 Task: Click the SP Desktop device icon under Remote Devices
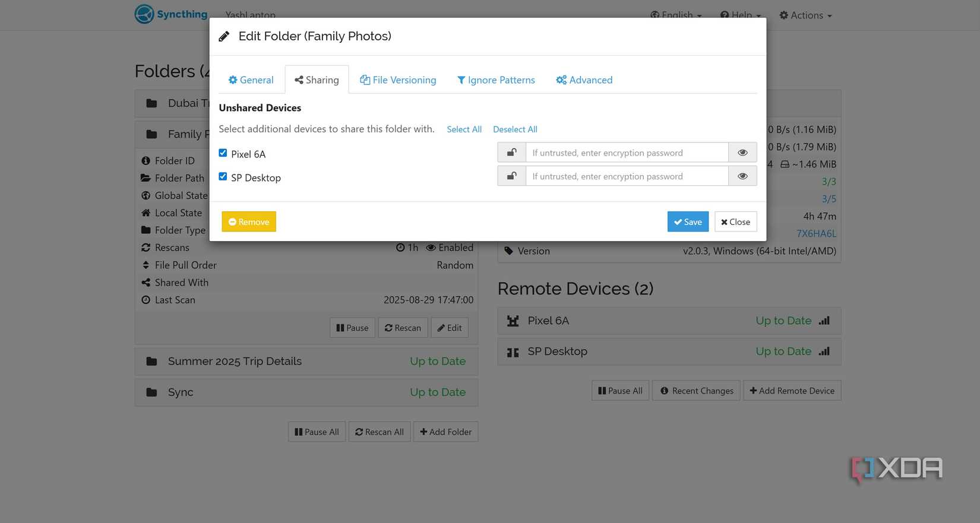click(513, 352)
